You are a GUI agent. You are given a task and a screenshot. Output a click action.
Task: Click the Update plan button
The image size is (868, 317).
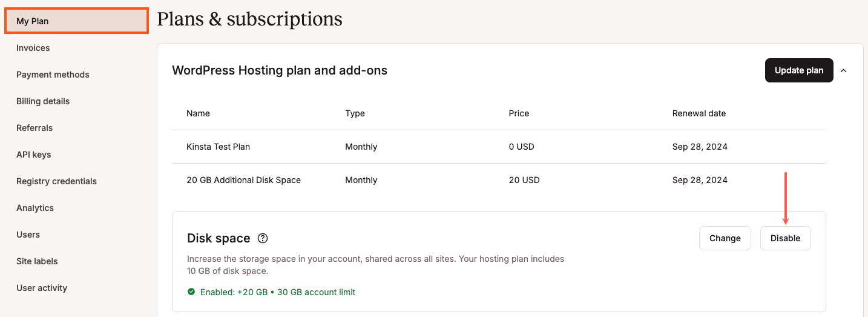(x=799, y=70)
